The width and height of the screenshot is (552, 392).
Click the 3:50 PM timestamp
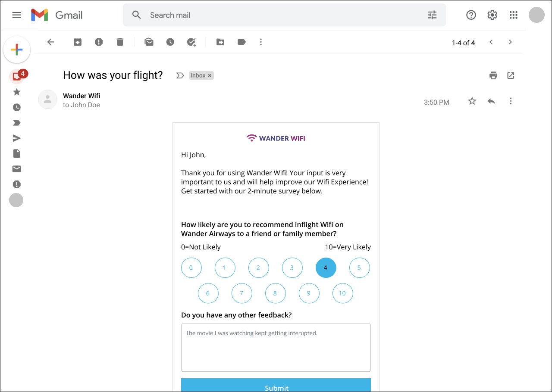click(x=436, y=103)
